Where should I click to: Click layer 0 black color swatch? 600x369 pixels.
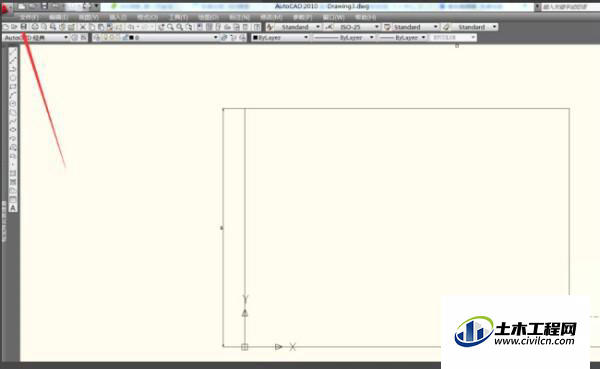point(131,38)
